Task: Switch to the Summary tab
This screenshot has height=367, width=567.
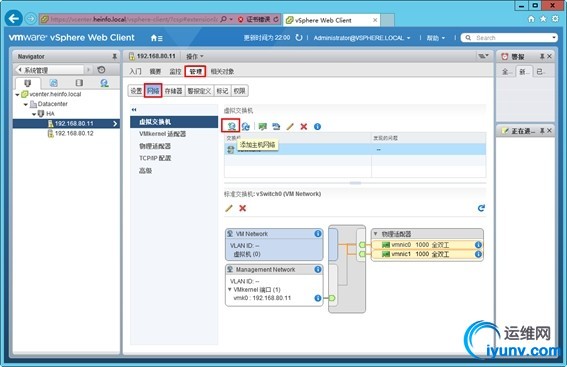Action: coord(155,71)
